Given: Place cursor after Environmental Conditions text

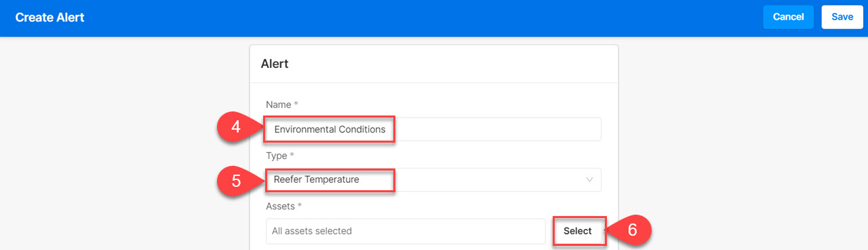Looking at the screenshot, I should pos(387,129).
